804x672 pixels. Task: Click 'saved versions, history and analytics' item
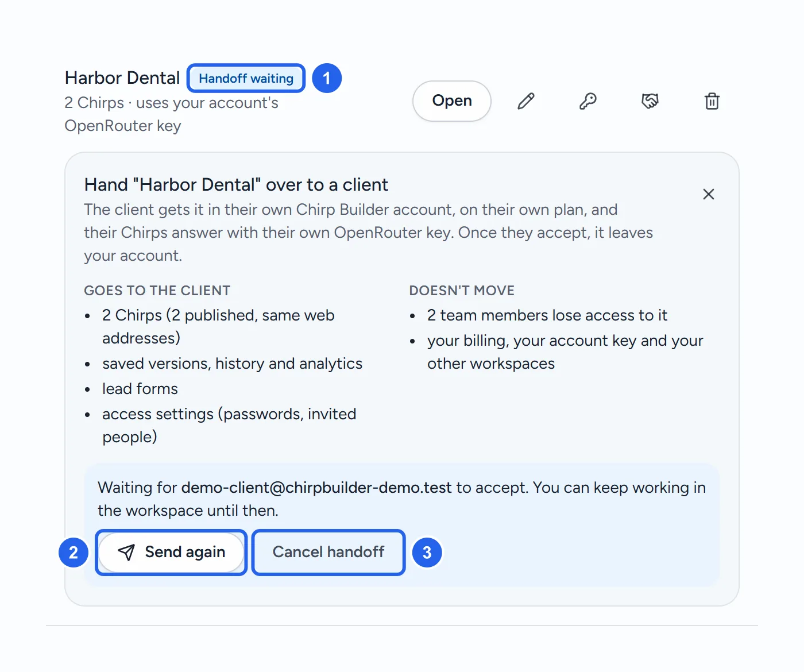tap(233, 364)
